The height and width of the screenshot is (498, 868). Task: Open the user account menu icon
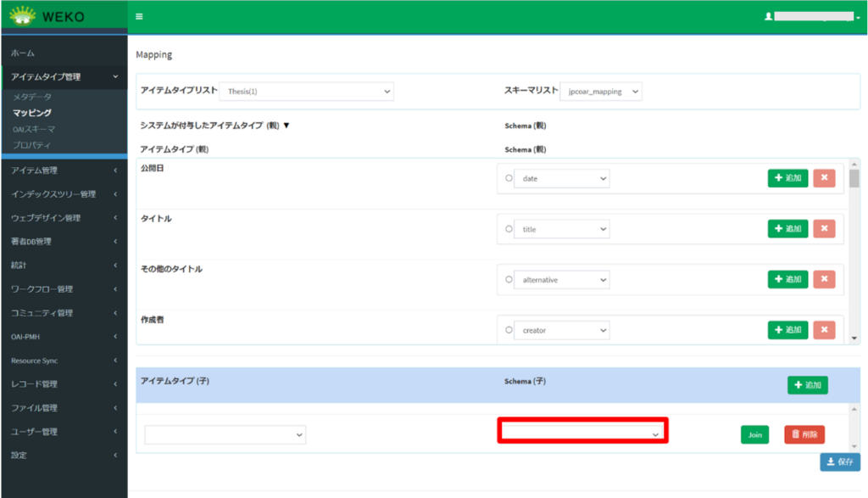769,16
